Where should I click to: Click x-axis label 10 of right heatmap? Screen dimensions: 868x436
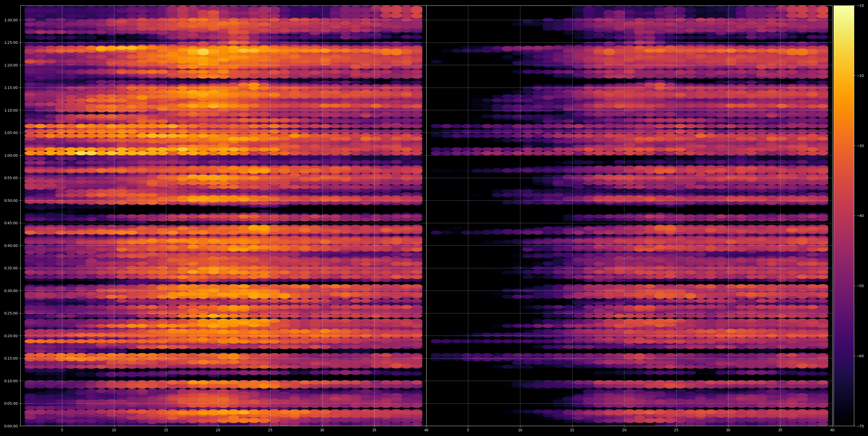point(520,430)
